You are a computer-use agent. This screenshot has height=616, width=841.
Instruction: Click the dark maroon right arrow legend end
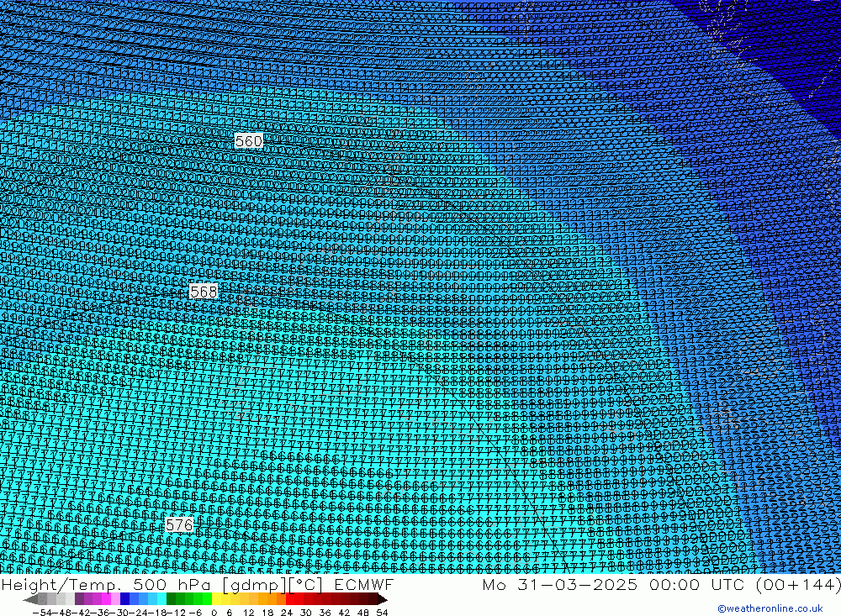(382, 599)
